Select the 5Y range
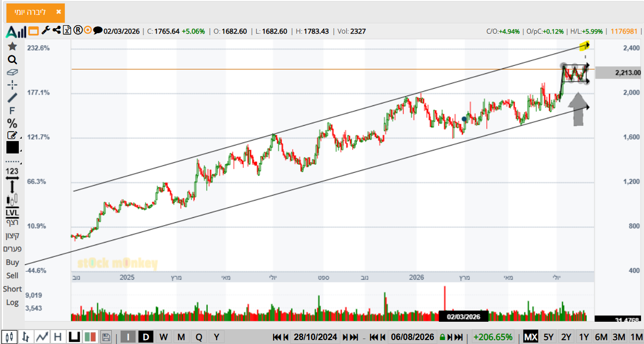644x344 pixels. point(549,337)
